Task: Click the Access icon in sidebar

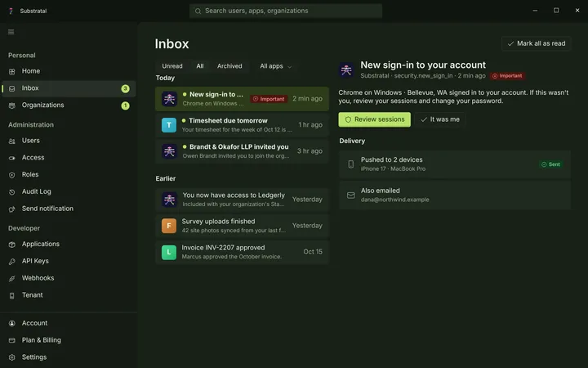Action: (12, 158)
